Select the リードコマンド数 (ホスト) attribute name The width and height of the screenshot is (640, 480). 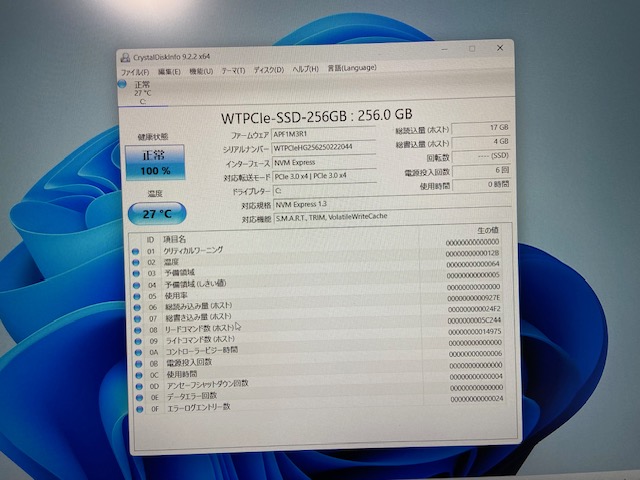[200, 328]
